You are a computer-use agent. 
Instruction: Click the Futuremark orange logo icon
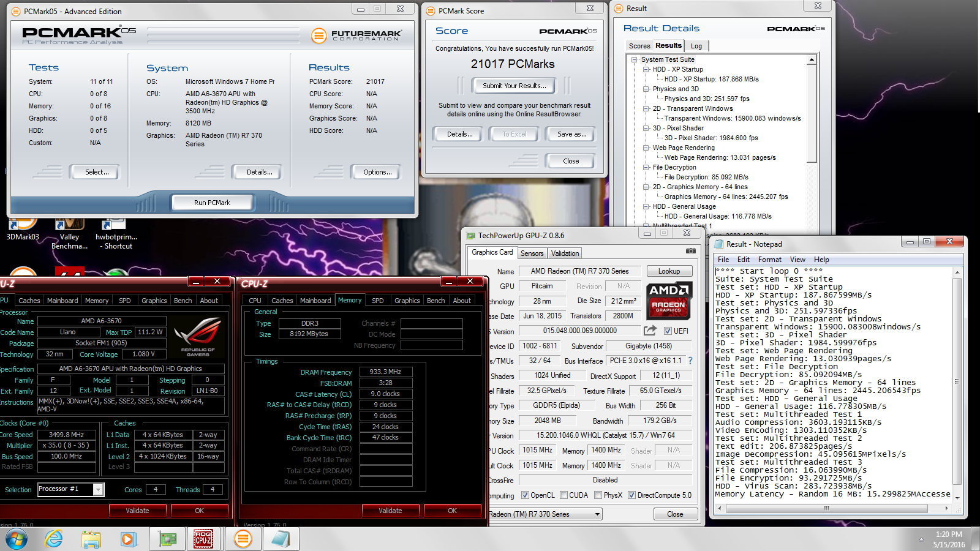318,36
